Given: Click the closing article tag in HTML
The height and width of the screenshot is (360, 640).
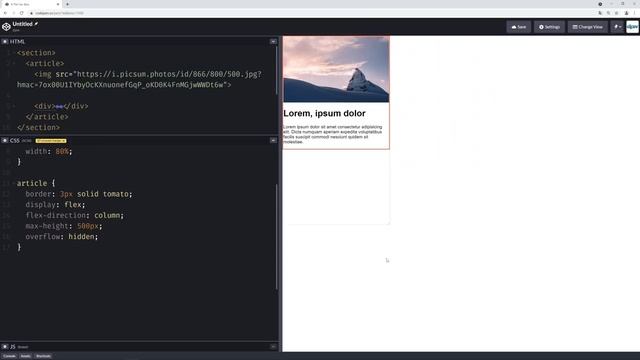Looking at the screenshot, I should tap(47, 117).
